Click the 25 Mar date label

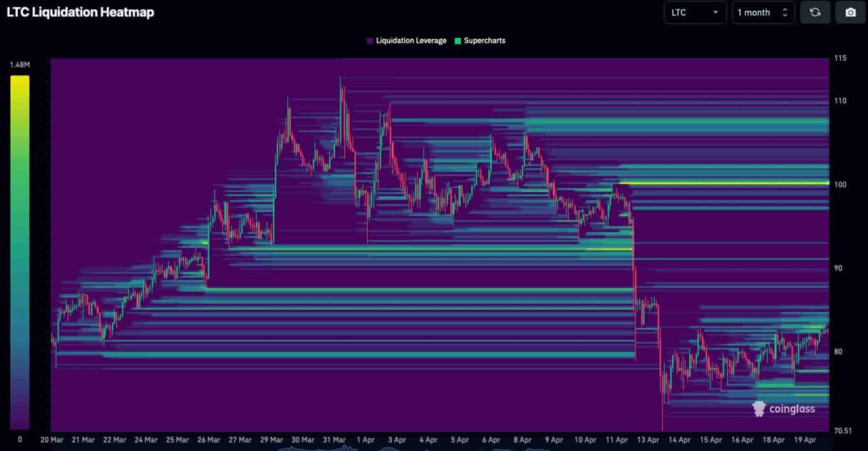pos(177,440)
